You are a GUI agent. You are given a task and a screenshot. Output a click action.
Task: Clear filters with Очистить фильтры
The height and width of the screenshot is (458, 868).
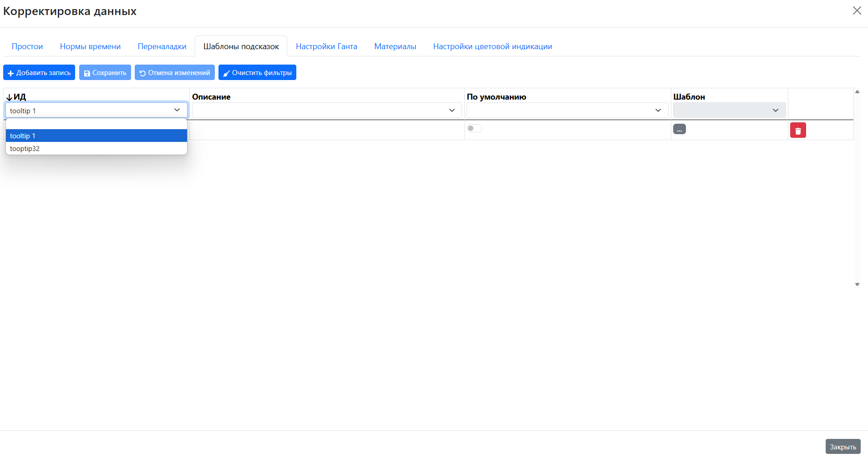[x=257, y=73]
